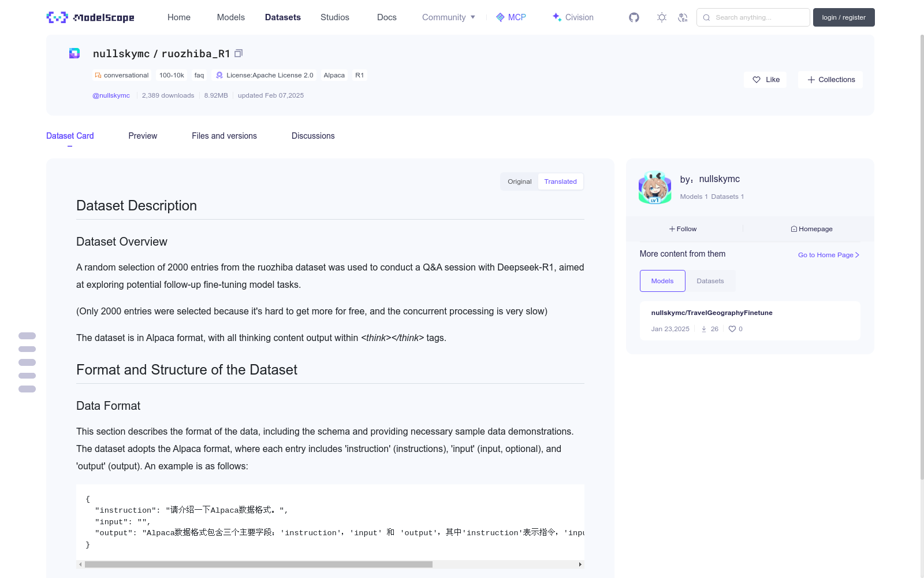Click the Go to Home Page link
This screenshot has height=578, width=924.
pos(829,255)
